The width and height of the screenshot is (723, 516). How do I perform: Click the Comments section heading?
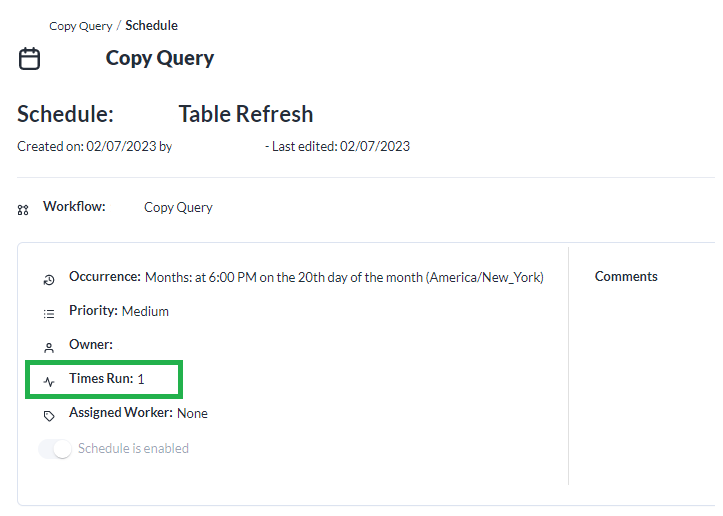[626, 276]
